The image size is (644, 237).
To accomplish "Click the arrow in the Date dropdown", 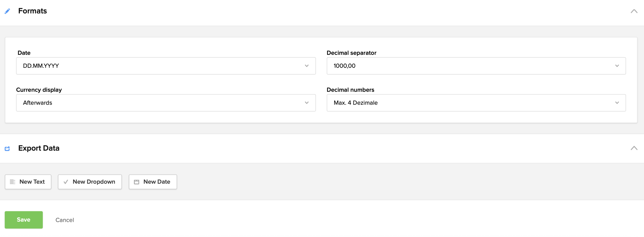I will pos(306,66).
